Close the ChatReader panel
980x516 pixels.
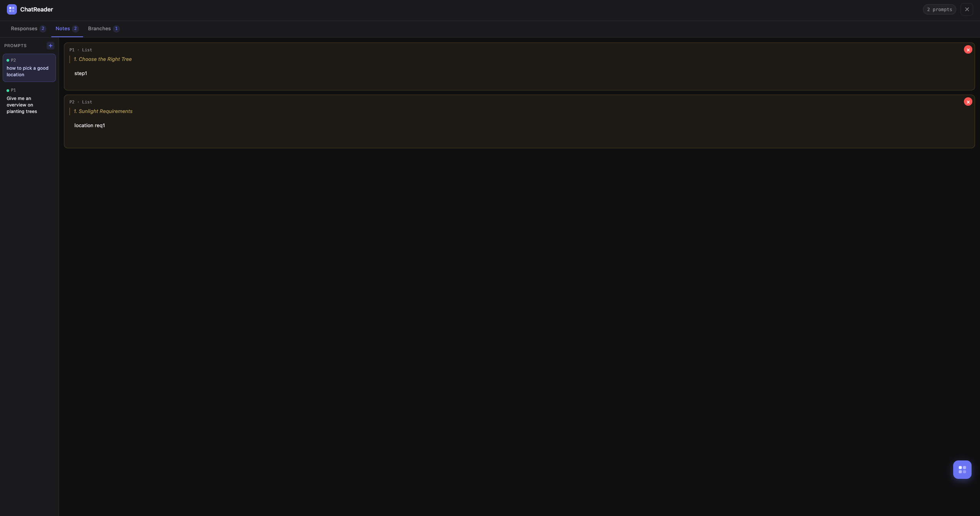coord(967,9)
